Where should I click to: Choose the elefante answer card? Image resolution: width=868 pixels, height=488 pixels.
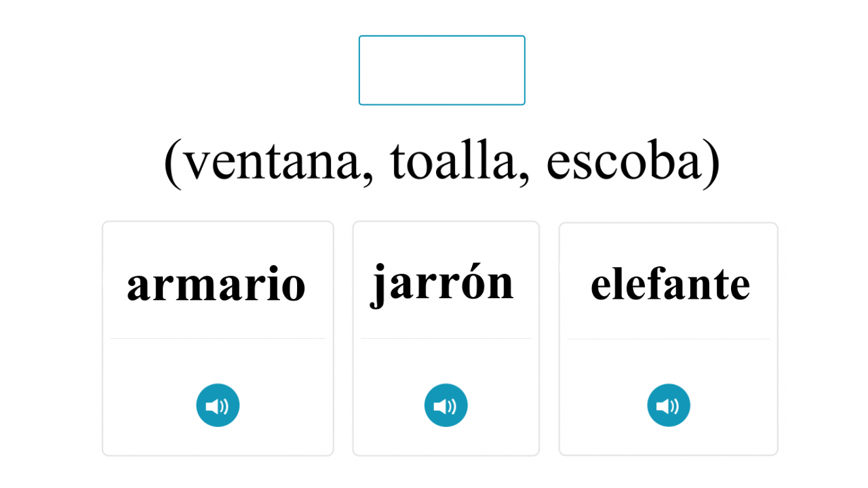point(668,339)
